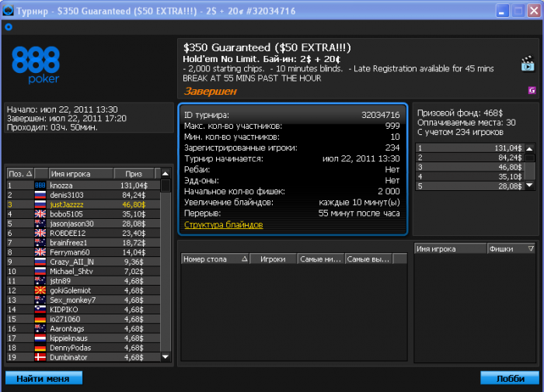
Task: Click the Найти меня button
Action: pos(44,378)
